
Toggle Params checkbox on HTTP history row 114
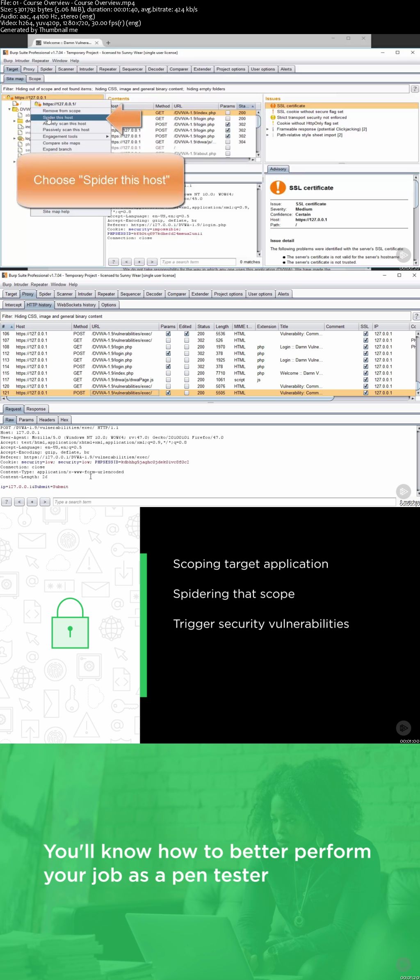coord(168,367)
